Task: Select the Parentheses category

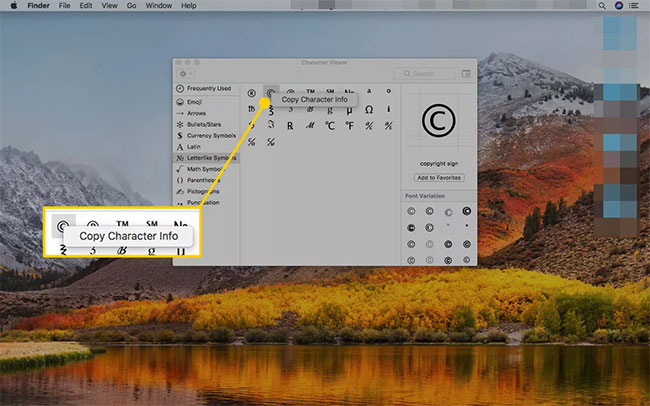Action: tap(206, 180)
